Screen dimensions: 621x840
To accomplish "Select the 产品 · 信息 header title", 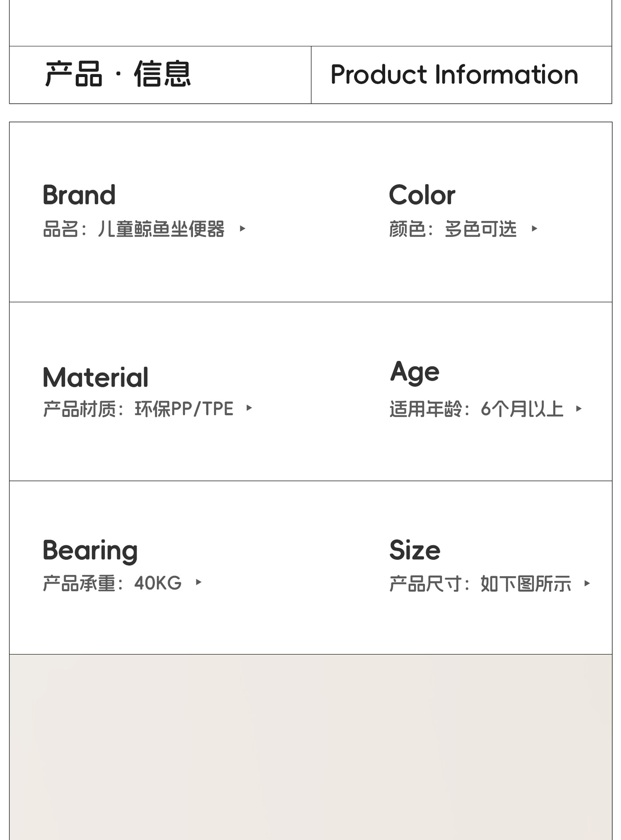I will click(118, 74).
